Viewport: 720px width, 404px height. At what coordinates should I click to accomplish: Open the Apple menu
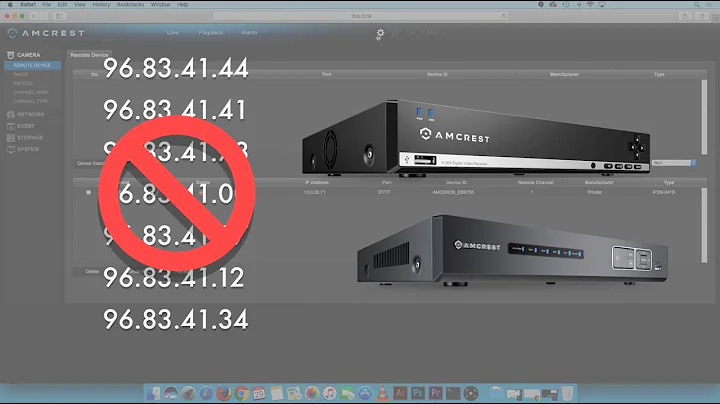coord(10,5)
